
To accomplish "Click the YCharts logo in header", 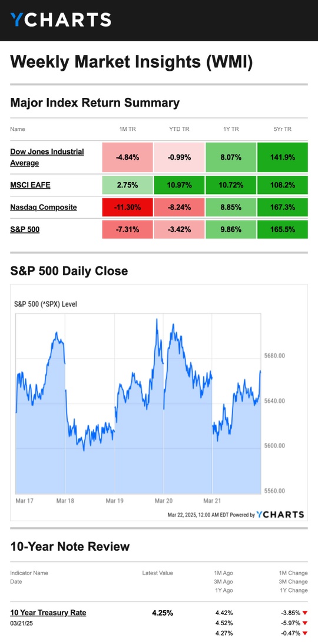I will 61,19.
